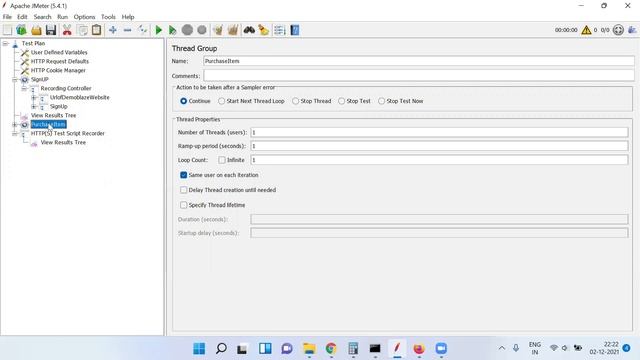Viewport: 640px width, 360px height.
Task: Open File Explorer from the taskbar
Action: [309, 349]
